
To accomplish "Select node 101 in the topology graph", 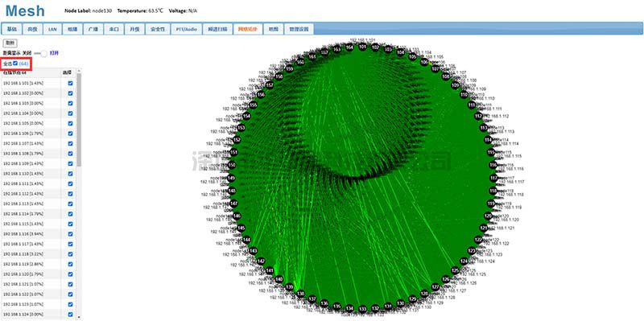I will 362,47.
